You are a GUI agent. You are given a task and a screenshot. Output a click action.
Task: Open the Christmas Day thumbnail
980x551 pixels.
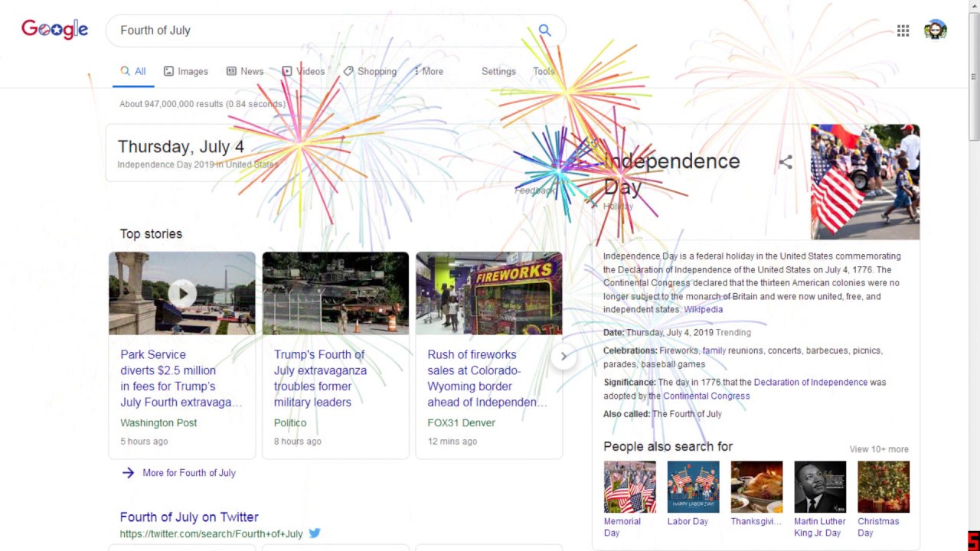(884, 487)
